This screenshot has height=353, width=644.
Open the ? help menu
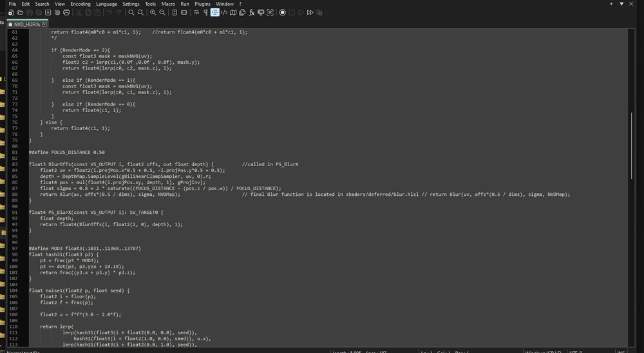(x=240, y=4)
